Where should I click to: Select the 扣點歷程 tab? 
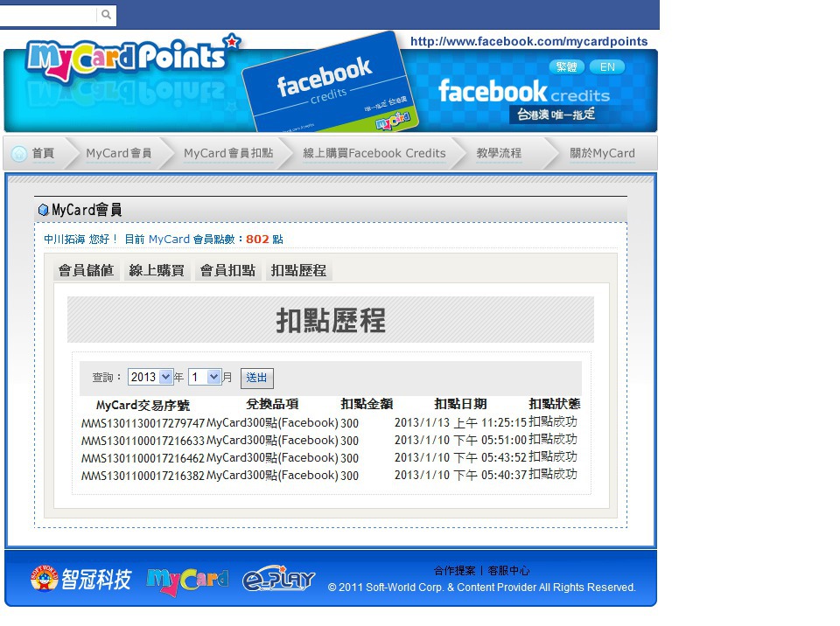pos(298,270)
